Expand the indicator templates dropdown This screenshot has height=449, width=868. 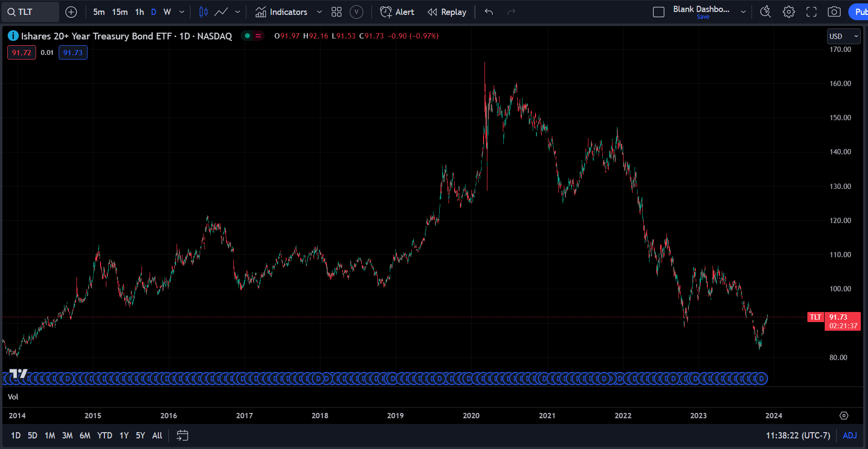(x=319, y=12)
